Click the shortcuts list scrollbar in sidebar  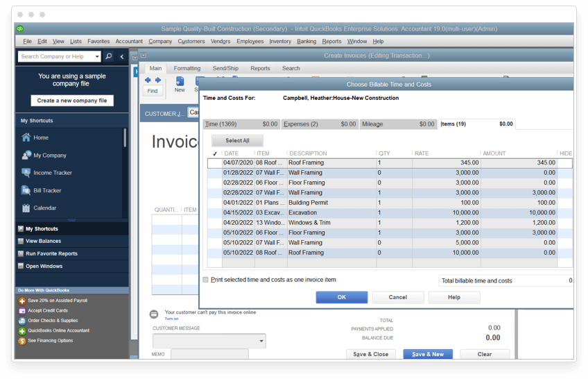125,137
